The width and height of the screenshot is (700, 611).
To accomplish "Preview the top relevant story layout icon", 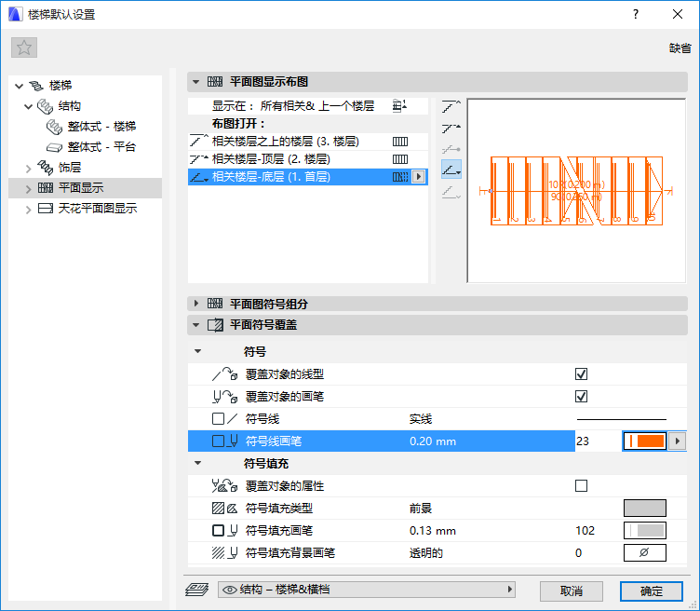I will click(451, 129).
